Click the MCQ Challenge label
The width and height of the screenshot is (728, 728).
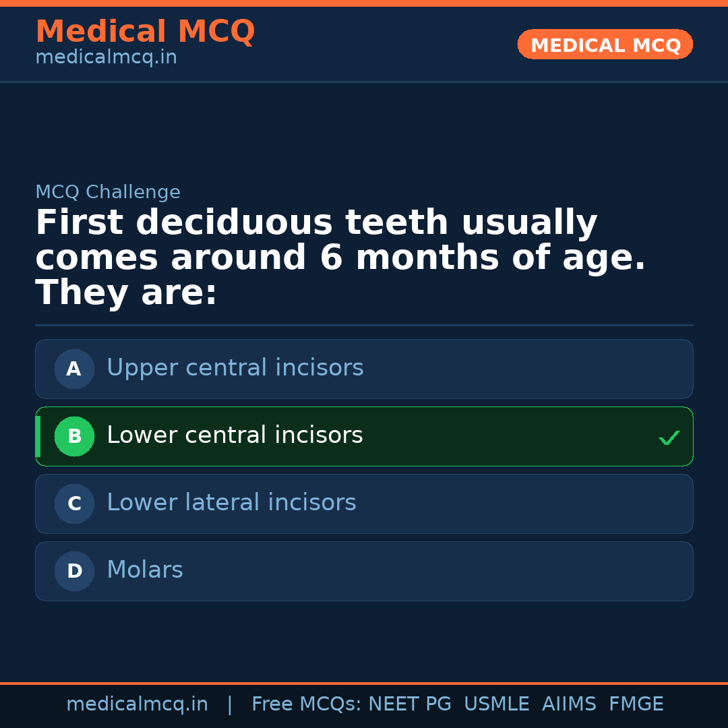point(108,191)
